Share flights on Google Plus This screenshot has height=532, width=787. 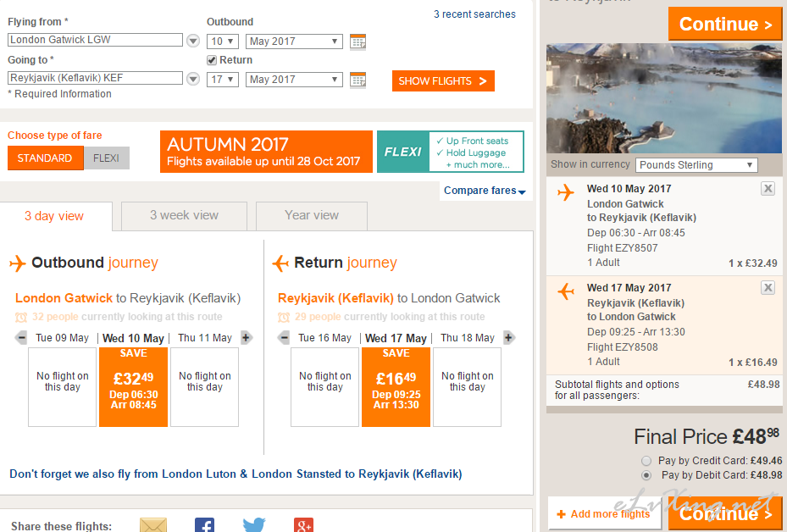303,525
